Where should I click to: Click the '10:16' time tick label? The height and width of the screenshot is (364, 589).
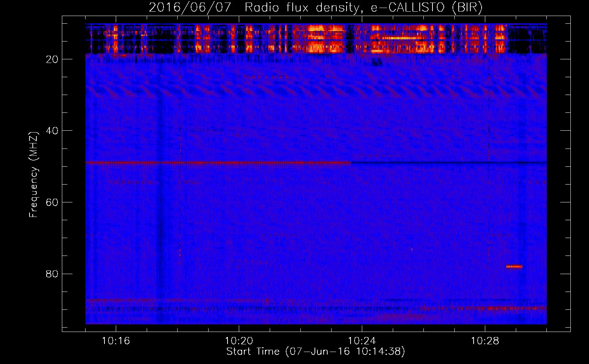tap(116, 341)
